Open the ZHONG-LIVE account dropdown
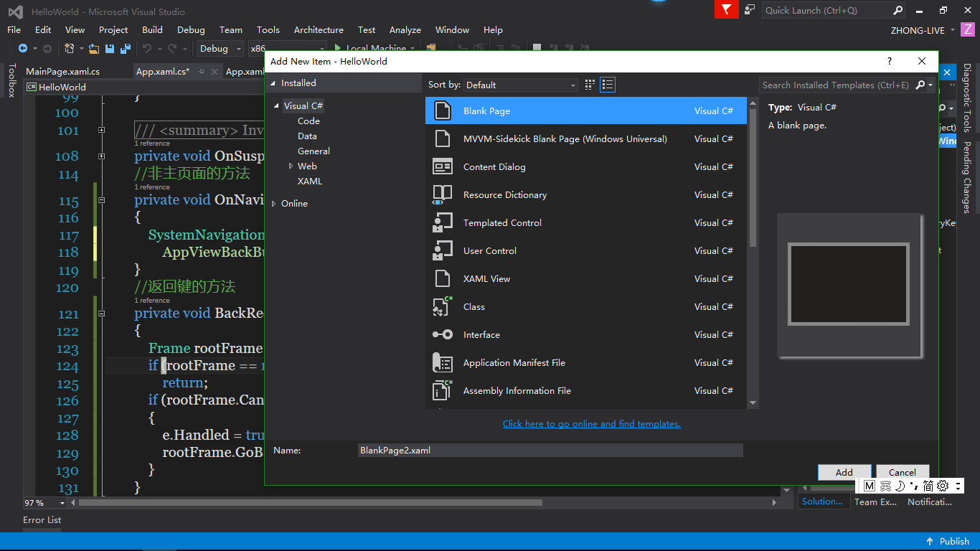The height and width of the screenshot is (551, 980). point(953,30)
